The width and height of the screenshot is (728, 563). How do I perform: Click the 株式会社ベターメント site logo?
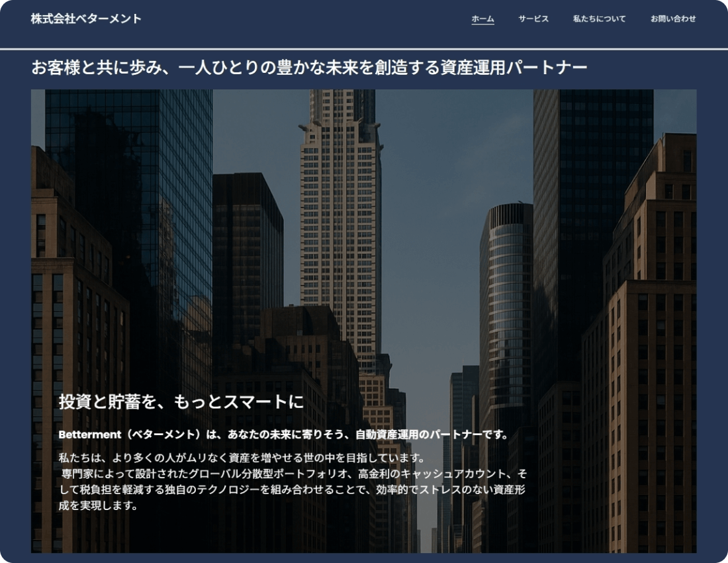click(x=86, y=19)
